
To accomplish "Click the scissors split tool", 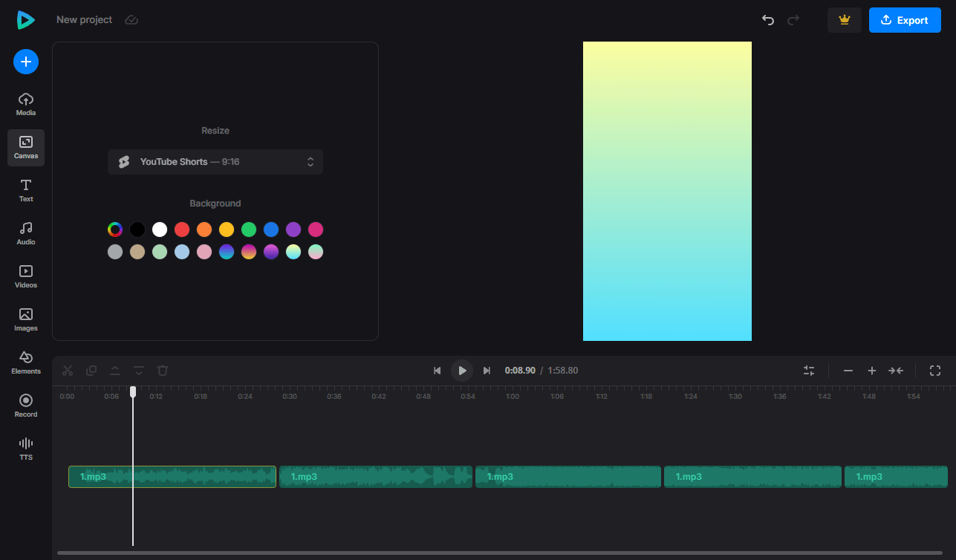I will [x=68, y=370].
